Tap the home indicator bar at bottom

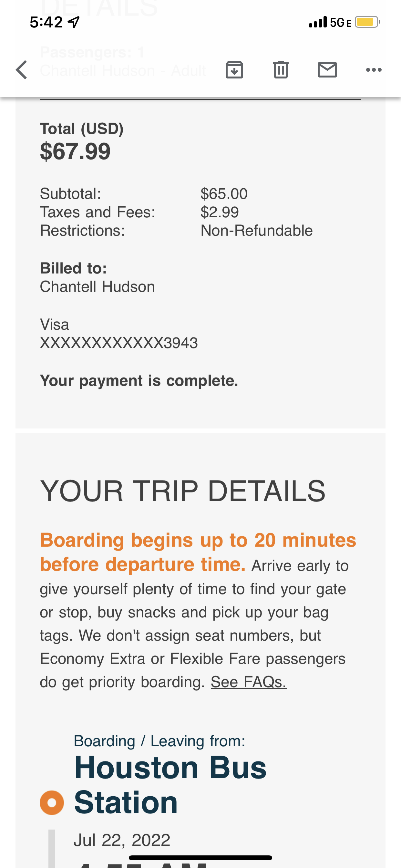click(x=200, y=858)
